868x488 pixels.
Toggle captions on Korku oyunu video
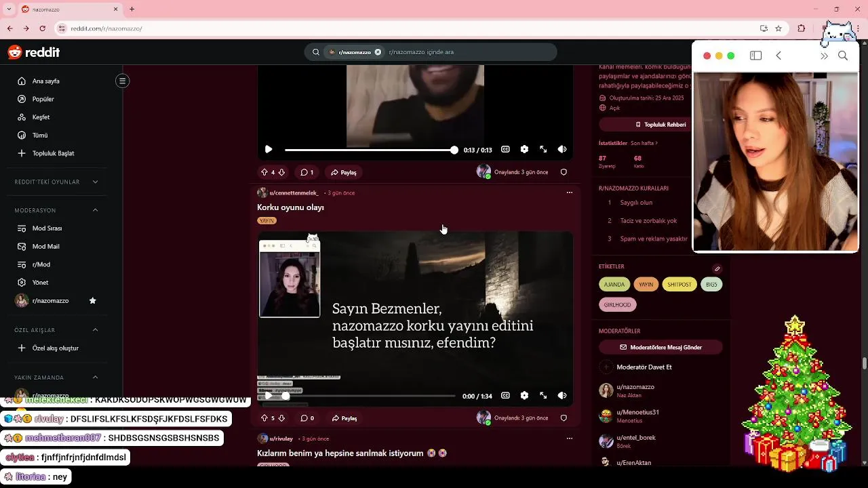[x=505, y=396]
